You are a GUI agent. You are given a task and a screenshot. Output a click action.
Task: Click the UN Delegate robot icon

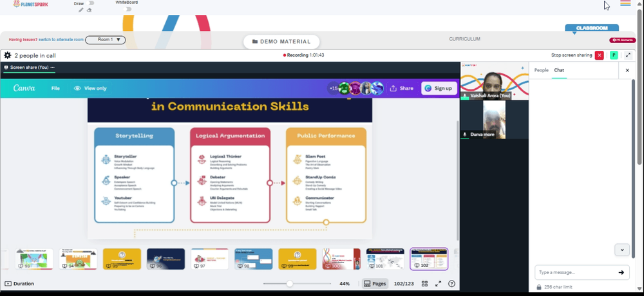(x=202, y=201)
